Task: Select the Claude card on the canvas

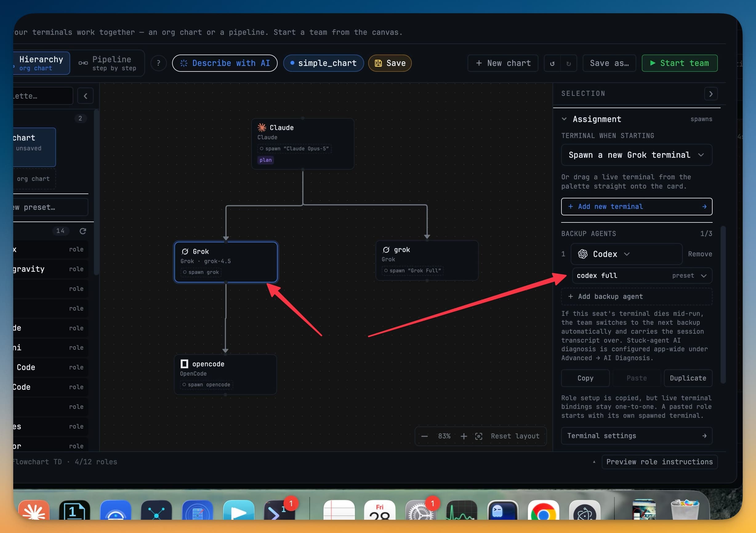Action: click(x=303, y=144)
